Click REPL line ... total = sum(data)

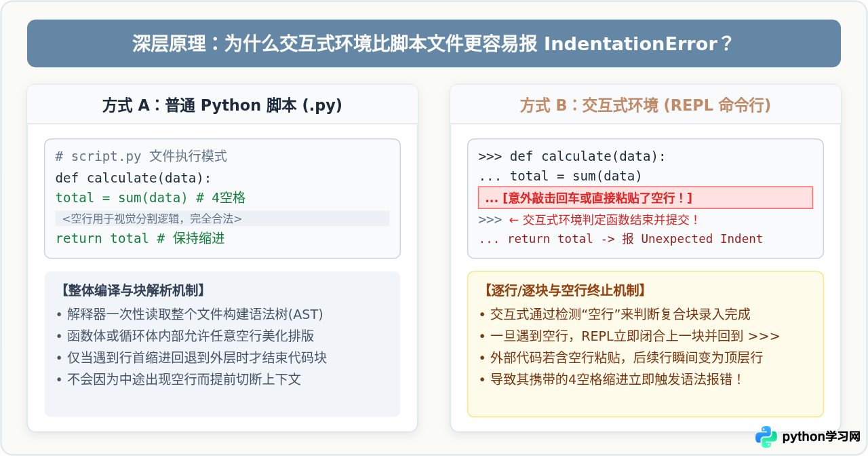click(560, 176)
